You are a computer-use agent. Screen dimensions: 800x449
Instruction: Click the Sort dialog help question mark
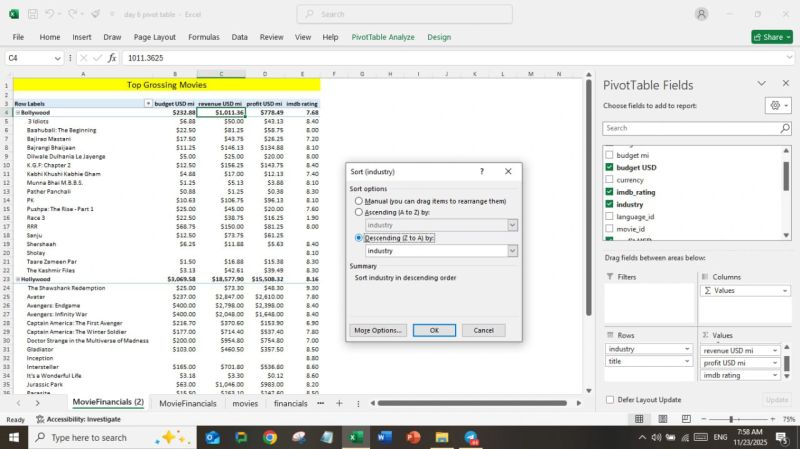click(482, 171)
